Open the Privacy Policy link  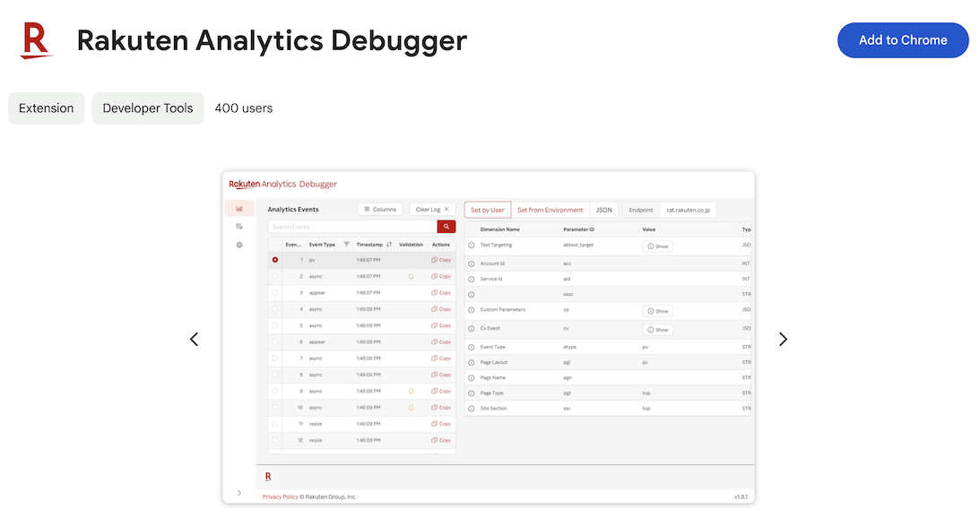(280, 496)
